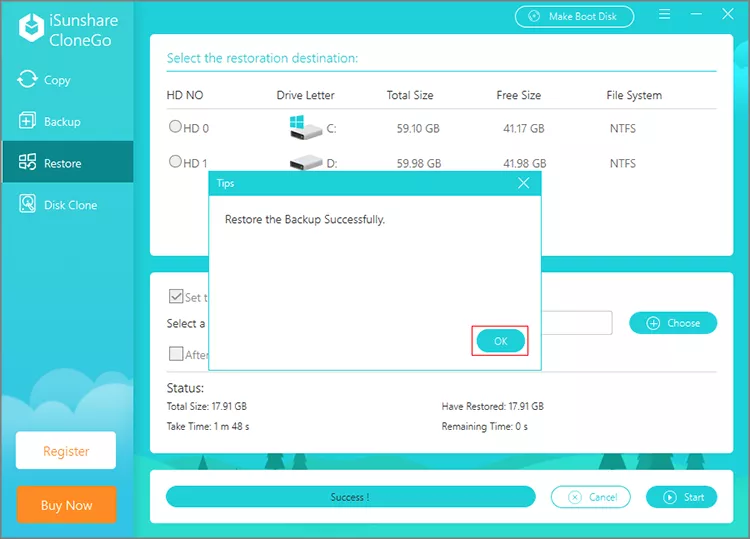750x539 pixels.
Task: Click the Free Size column header
Action: pos(518,95)
